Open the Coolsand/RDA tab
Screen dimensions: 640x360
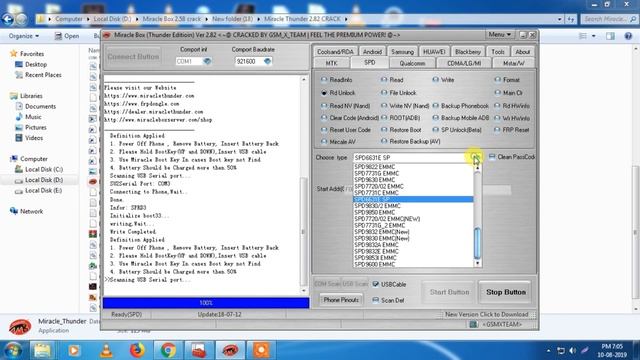tap(335, 52)
